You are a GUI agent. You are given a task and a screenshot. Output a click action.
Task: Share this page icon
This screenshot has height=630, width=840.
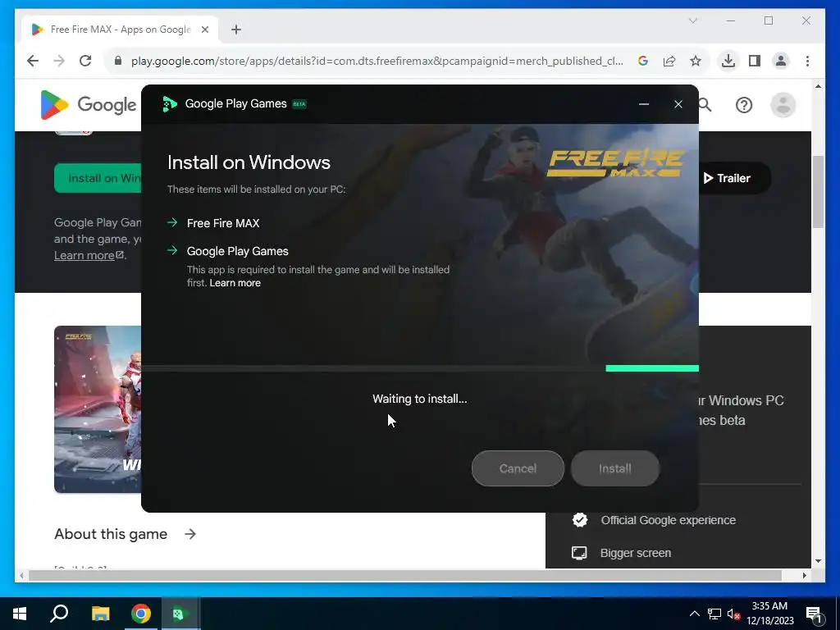[669, 61]
